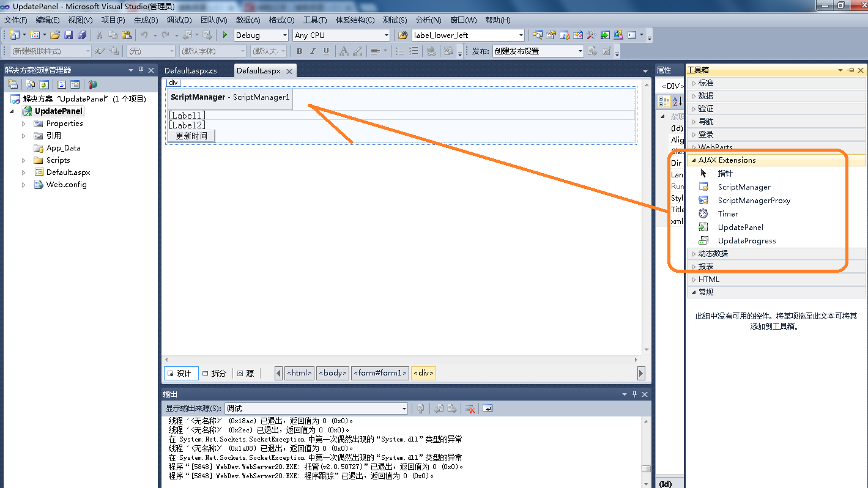The height and width of the screenshot is (488, 868).
Task: Switch to the Default.aspx.cs tab
Action: 191,71
